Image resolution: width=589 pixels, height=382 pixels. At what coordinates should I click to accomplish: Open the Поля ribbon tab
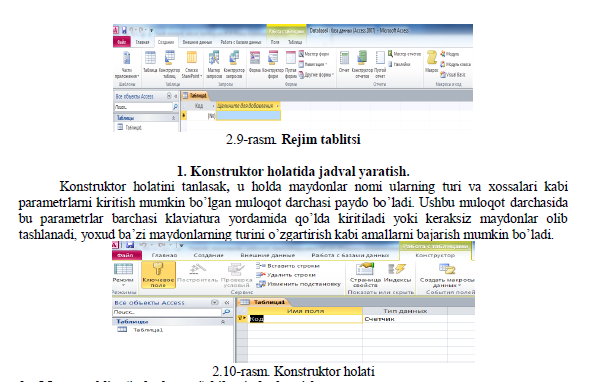[x=275, y=42]
